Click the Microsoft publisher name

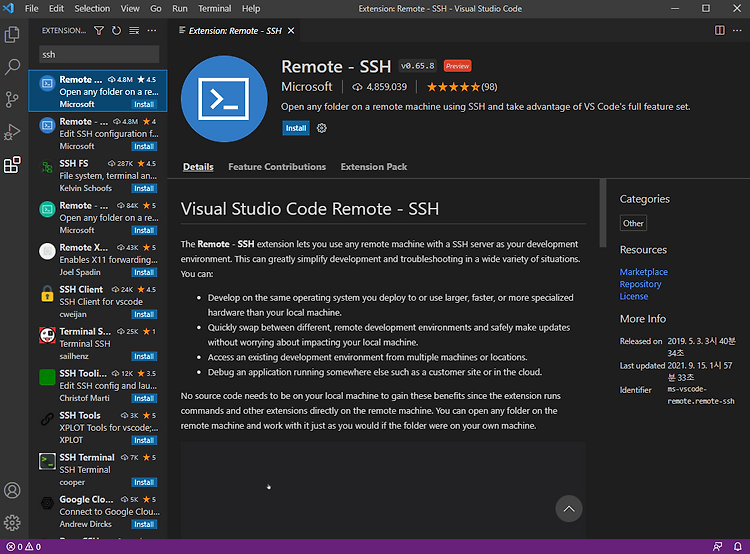(x=307, y=87)
